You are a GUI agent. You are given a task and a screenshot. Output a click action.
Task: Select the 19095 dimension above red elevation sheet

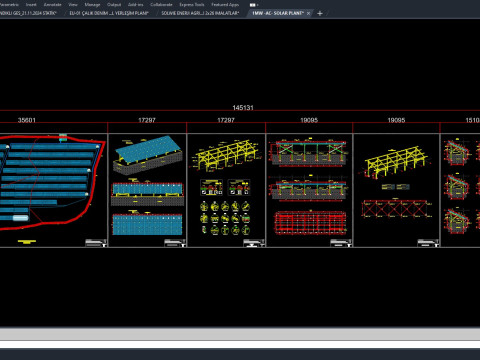click(309, 120)
